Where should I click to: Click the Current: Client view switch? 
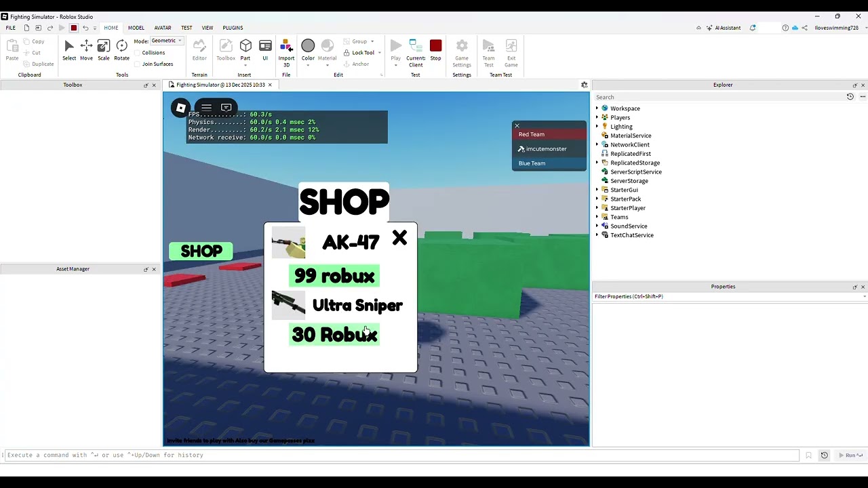[x=416, y=53]
